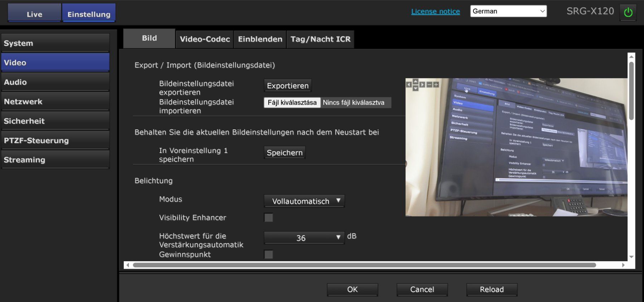
Task: Click the scroll down arrow
Action: [631, 257]
